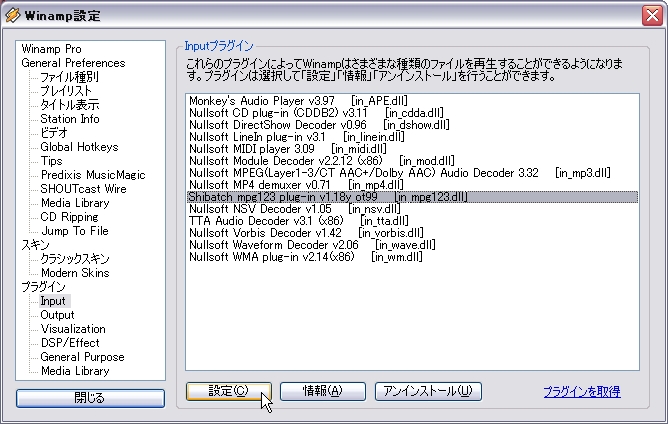Viewport: 668px width, 424px height.
Task: Select Tips in the tree
Action: (52, 161)
